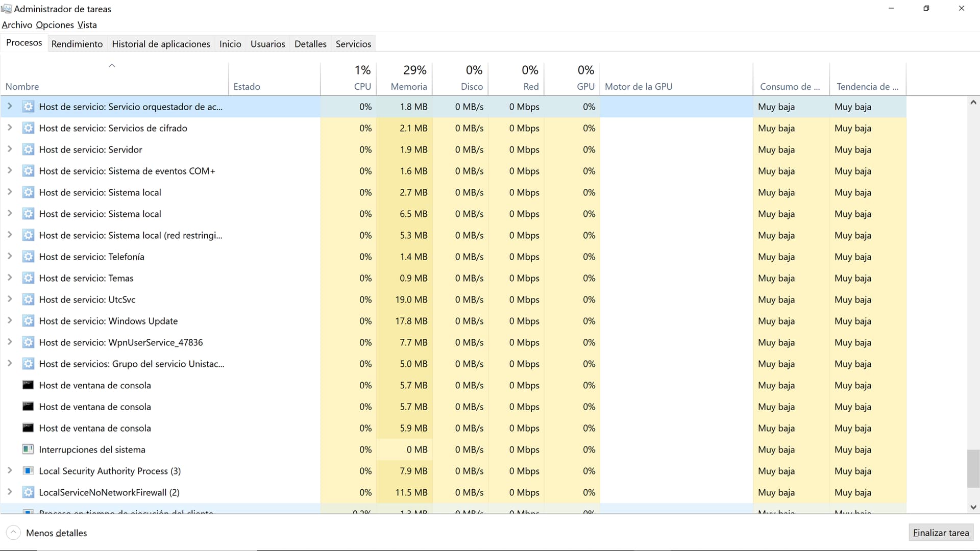Sort by the CPU column header
The width and height of the screenshot is (980, 551).
click(x=349, y=79)
